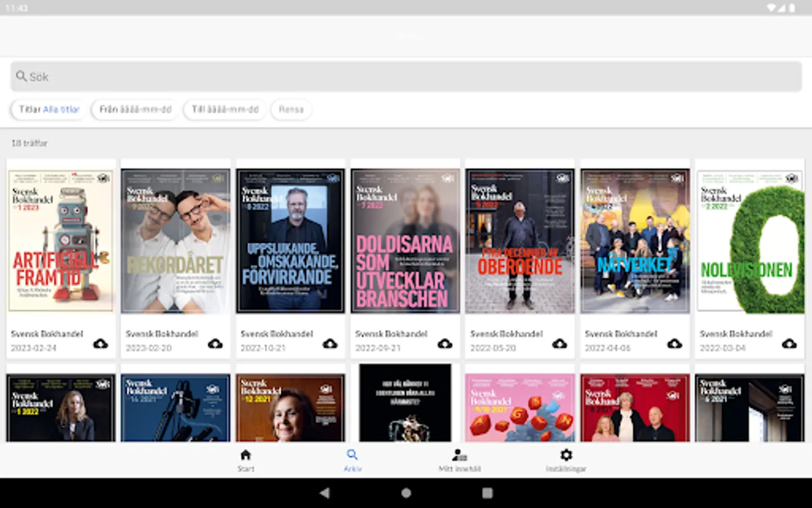This screenshot has height=508, width=812.
Task: Tap the Android recent apps button
Action: pyautogui.click(x=487, y=493)
